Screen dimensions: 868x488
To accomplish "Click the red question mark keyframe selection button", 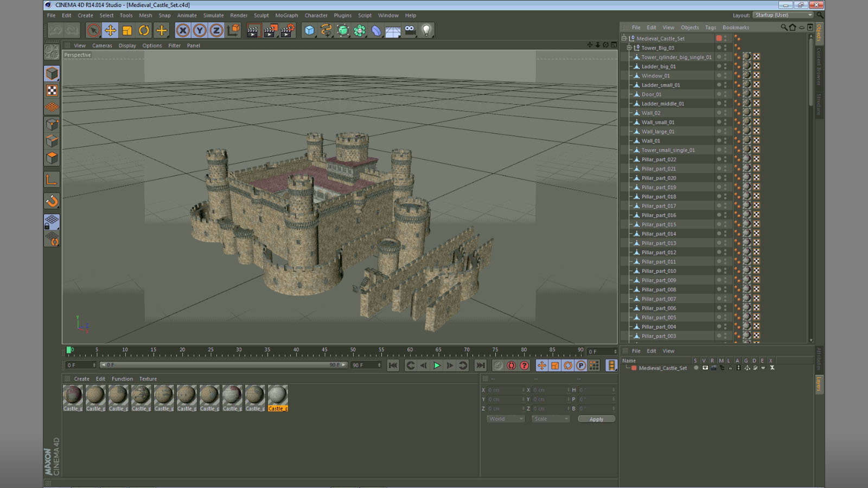I will 524,365.
